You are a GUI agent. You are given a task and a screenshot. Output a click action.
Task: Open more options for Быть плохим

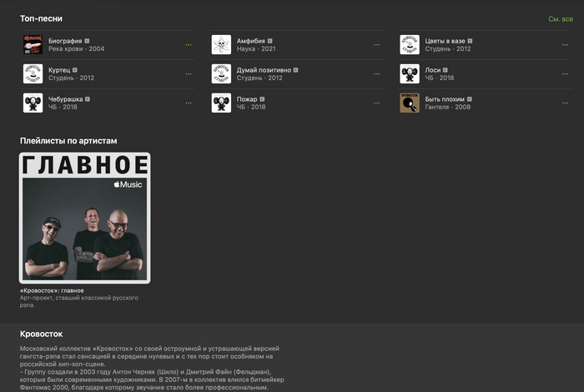[x=566, y=103]
